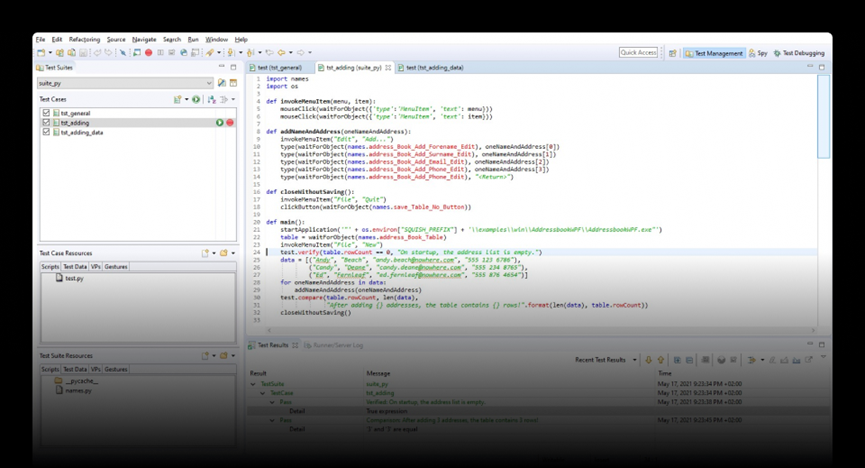This screenshot has width=865, height=468.
Task: Switch to the Test Debugging perspective
Action: 799,53
